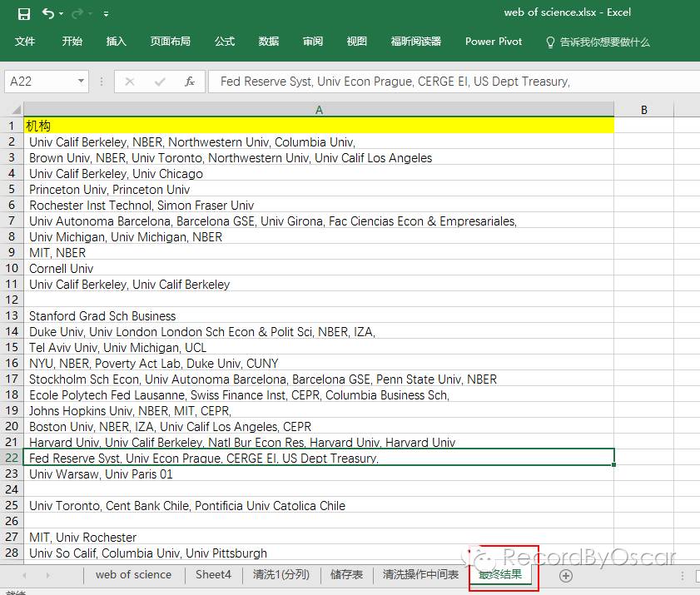Switch to the 'web of science' sheet tab
The image size is (700, 595).
[x=133, y=574]
